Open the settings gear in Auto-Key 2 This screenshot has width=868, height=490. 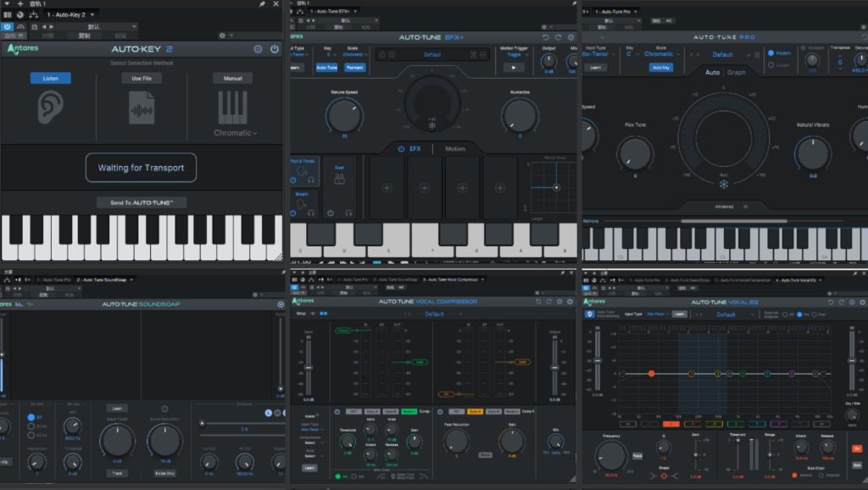tap(259, 49)
